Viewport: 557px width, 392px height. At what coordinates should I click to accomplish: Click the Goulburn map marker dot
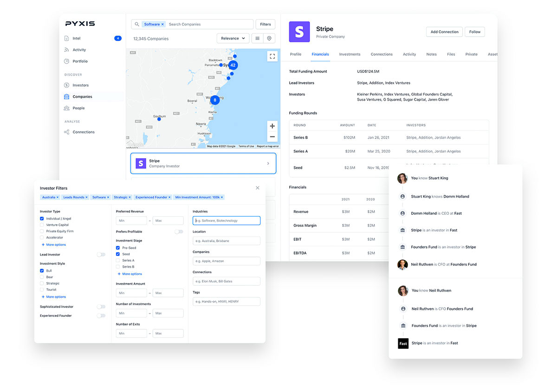point(159,119)
